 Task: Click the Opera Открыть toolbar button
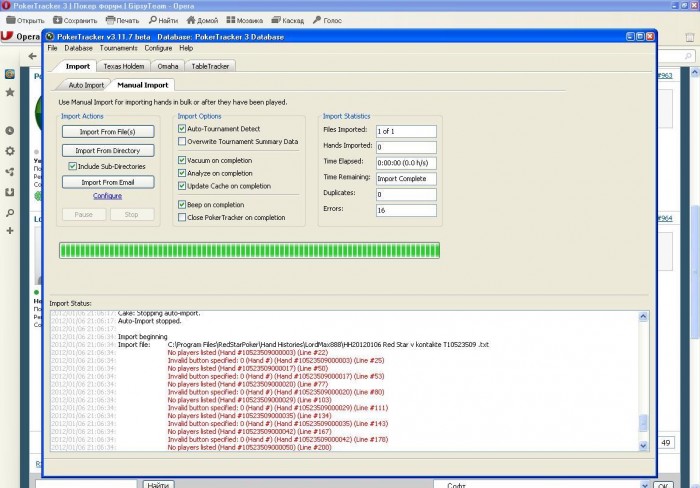tap(25, 20)
